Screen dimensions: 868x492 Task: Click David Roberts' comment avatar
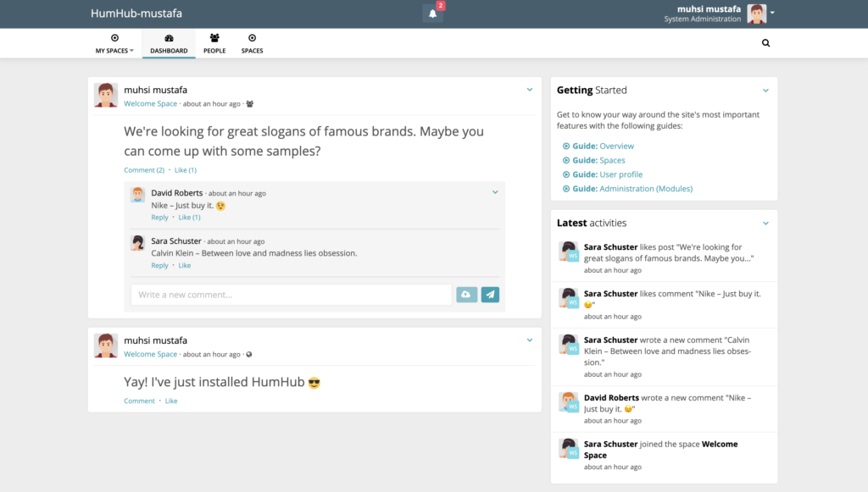138,195
